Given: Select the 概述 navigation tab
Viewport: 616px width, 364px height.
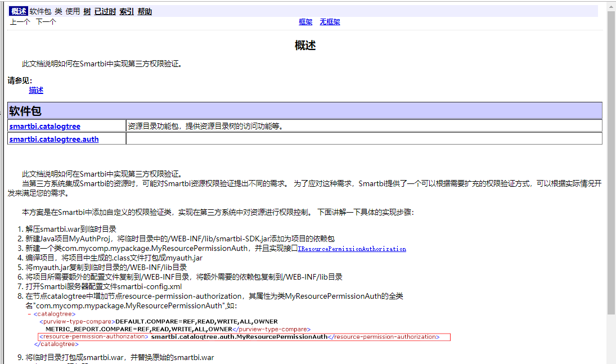Looking at the screenshot, I should pyautogui.click(x=19, y=11).
